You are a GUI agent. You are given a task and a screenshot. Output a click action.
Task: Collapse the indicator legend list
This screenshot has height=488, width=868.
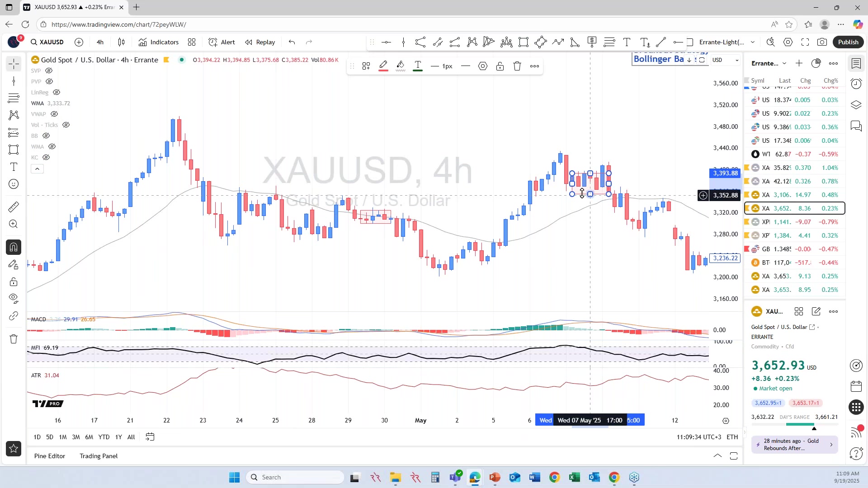(x=37, y=169)
